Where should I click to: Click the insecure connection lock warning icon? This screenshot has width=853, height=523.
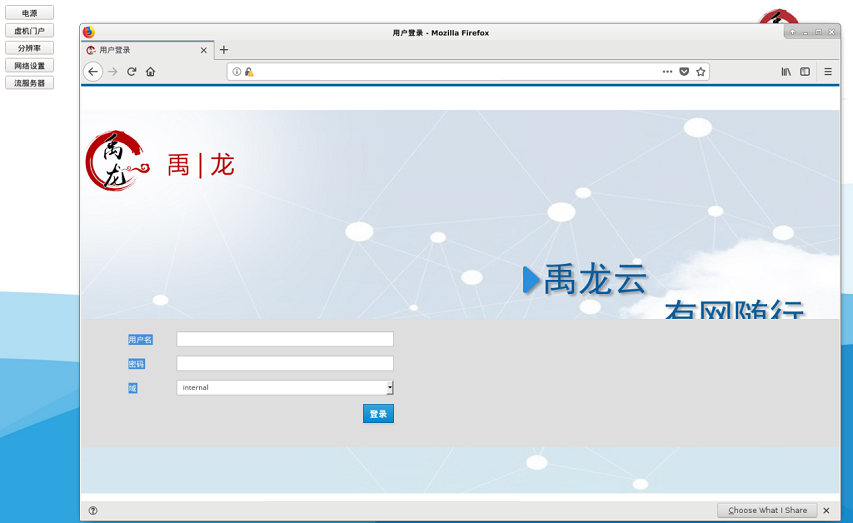click(249, 72)
